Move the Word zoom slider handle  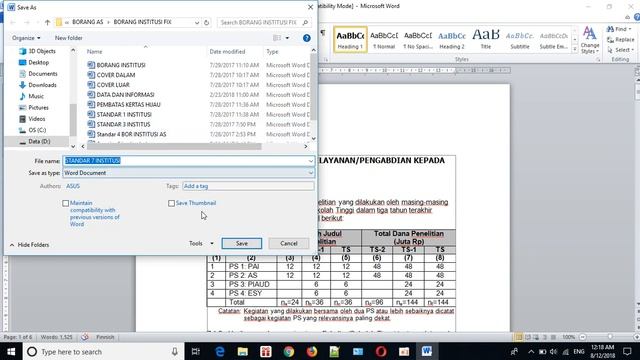[610, 337]
